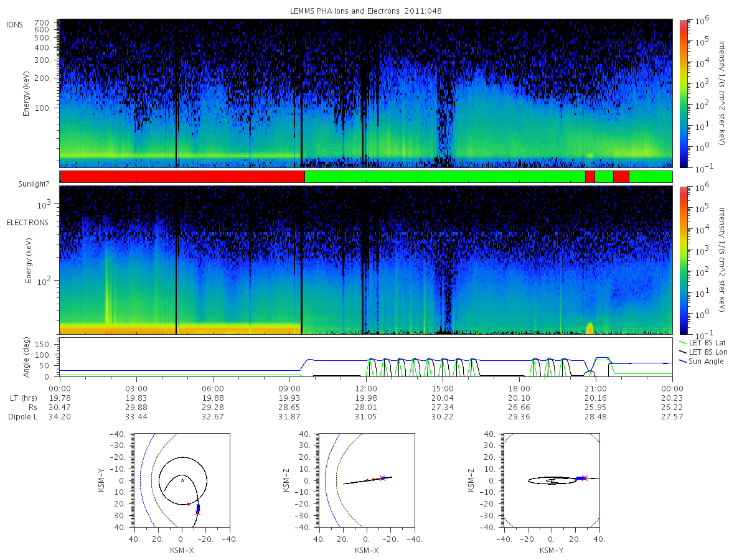Screen dimensions: 747x560
Task: Click the Rs value 28.01
Action: pyautogui.click(x=366, y=408)
